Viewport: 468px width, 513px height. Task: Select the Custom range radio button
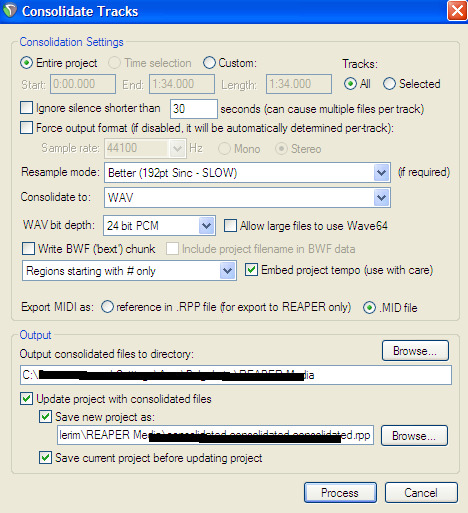pos(209,63)
